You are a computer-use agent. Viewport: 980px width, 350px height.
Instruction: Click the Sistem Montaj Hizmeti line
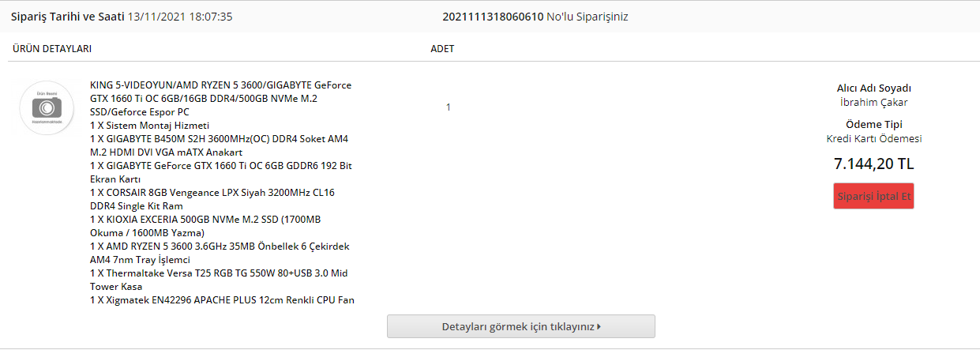(149, 125)
